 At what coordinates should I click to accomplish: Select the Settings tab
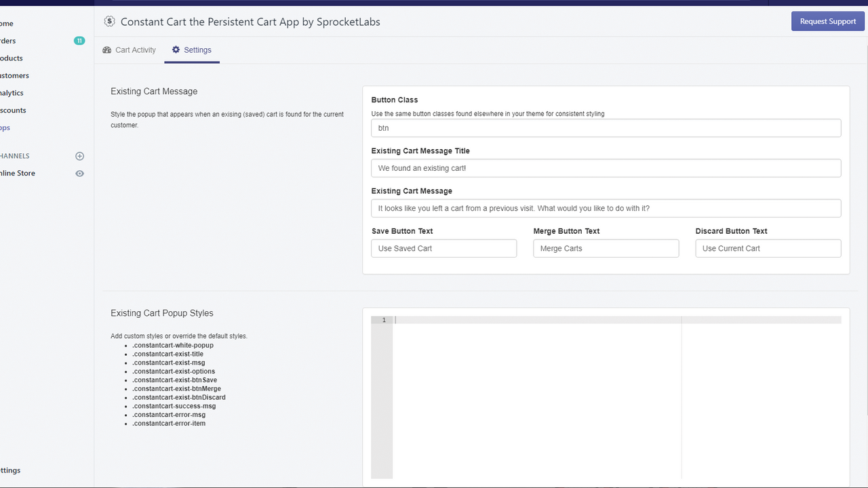pos(197,49)
